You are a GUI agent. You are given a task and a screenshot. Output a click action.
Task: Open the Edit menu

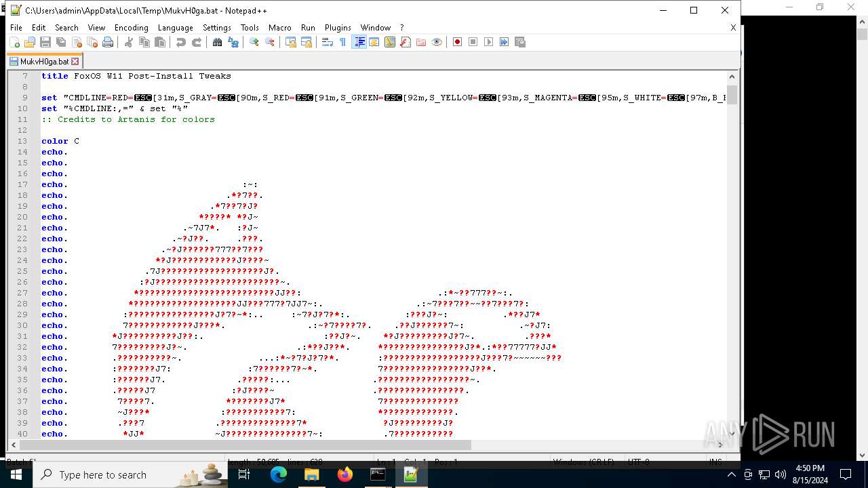pyautogui.click(x=39, y=28)
